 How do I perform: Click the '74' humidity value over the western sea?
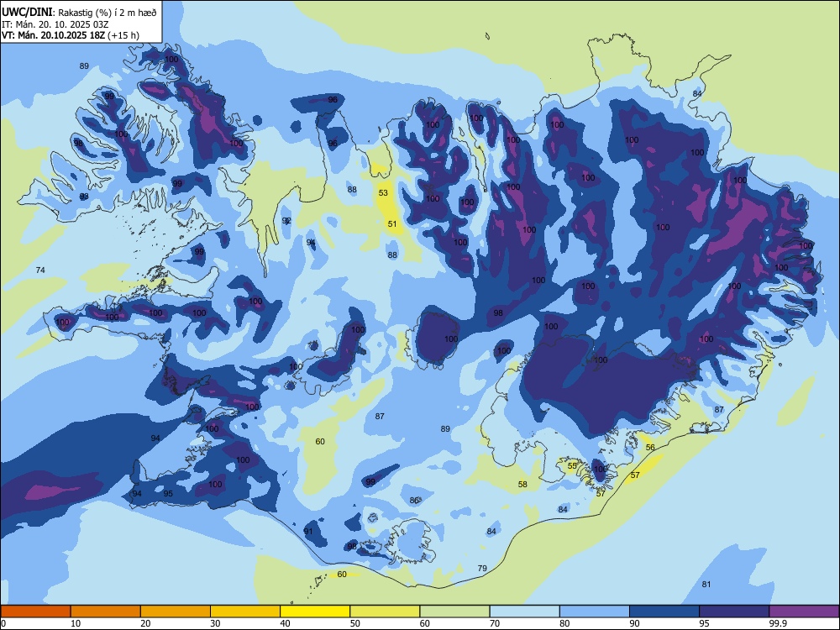pos(40,270)
